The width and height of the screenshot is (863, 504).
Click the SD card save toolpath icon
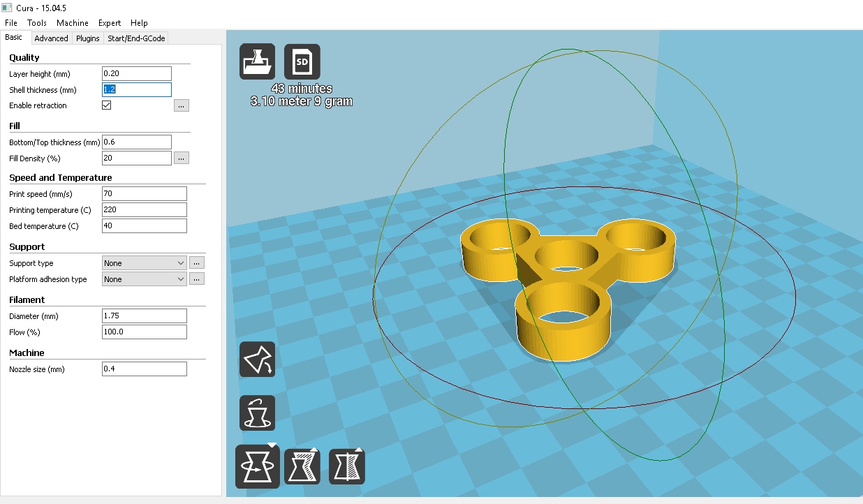302,61
